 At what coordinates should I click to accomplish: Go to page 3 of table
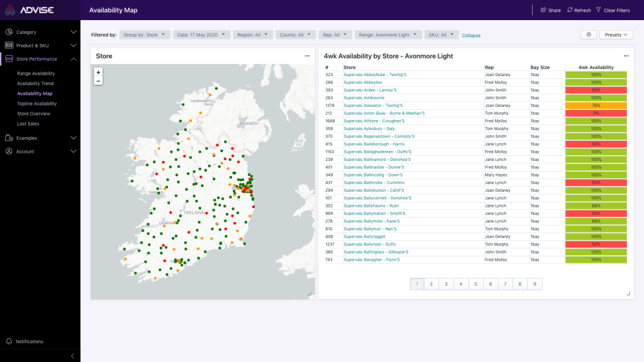446,284
